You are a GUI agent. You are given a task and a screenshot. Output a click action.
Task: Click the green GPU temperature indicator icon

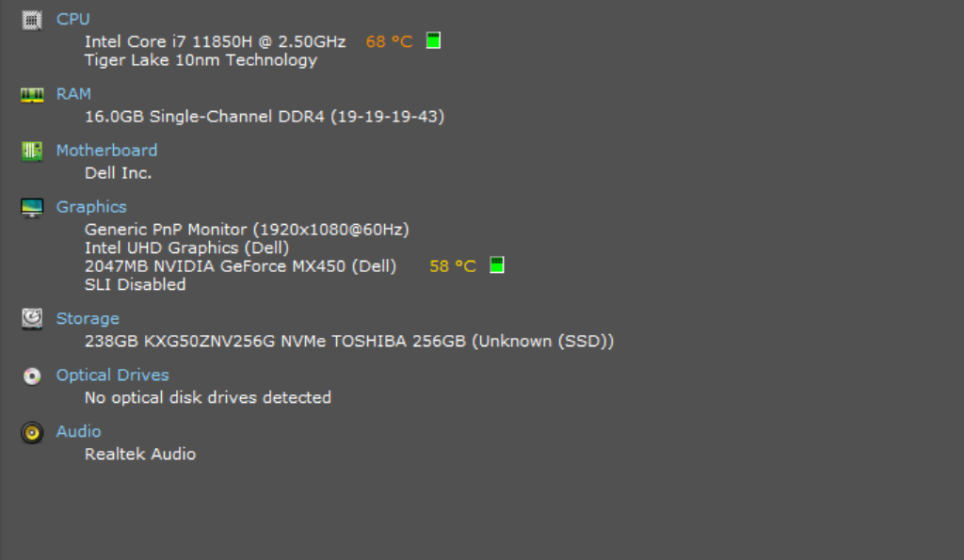click(x=497, y=264)
